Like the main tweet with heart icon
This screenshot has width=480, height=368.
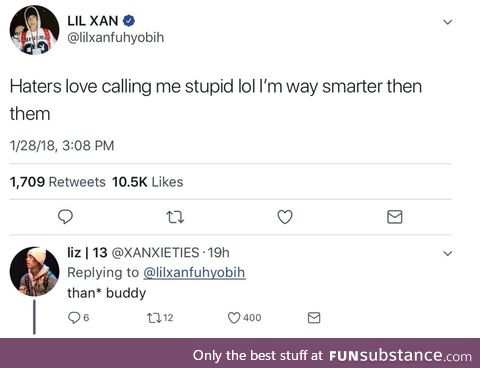click(285, 217)
